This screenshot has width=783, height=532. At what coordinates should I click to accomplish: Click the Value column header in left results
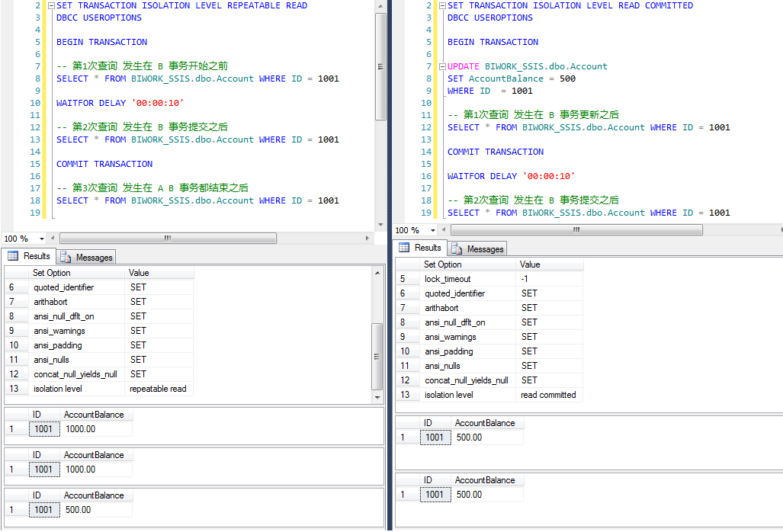(159, 273)
